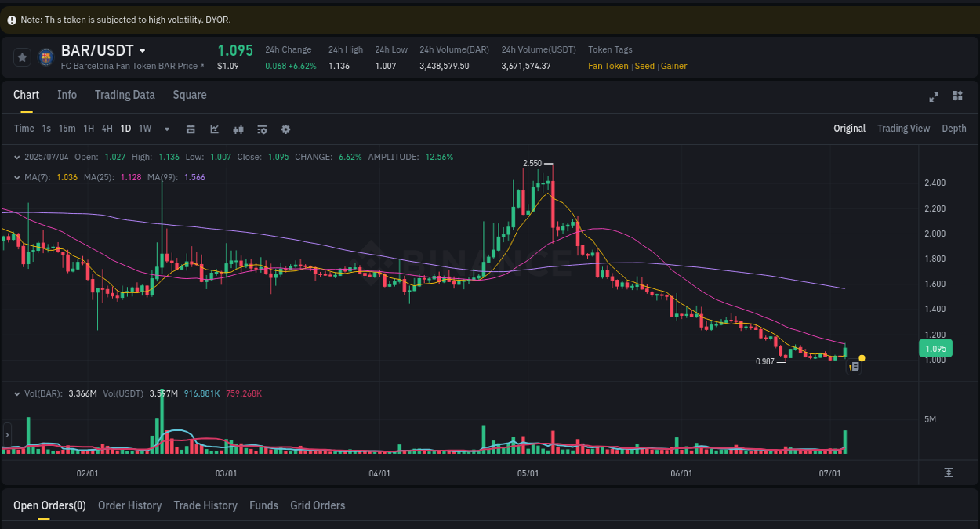Open the BAR/USDT pair dropdown
The image size is (980, 529).
[x=141, y=50]
